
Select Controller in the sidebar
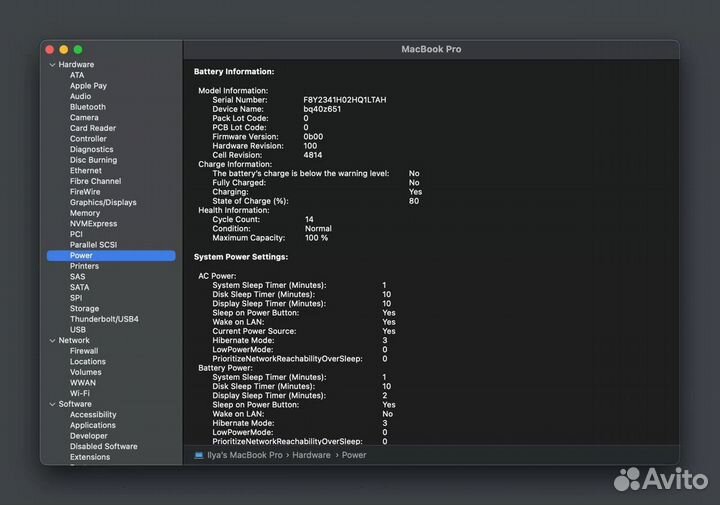click(88, 139)
